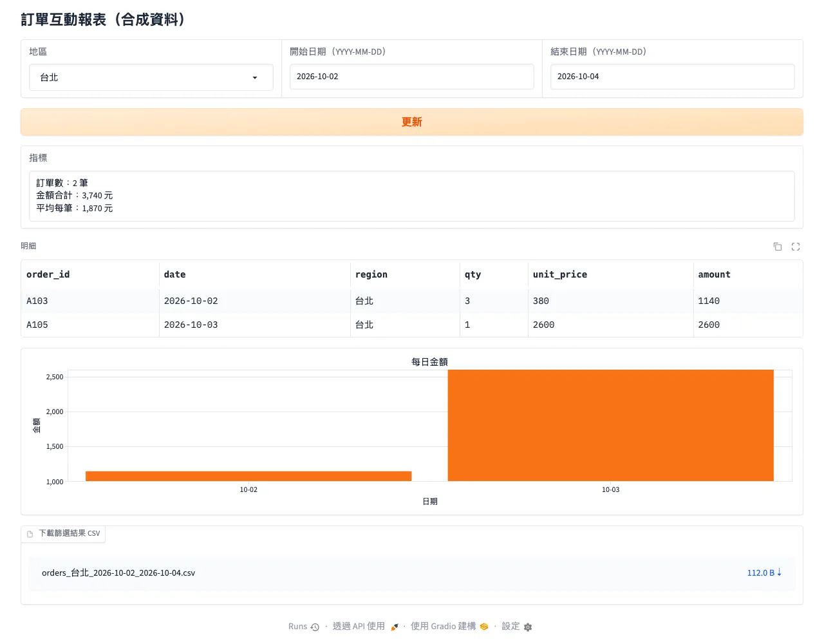824x644 pixels.
Task: Click file name orders_台北_2026-10-02_2026-10-04.csv
Action: [x=118, y=573]
